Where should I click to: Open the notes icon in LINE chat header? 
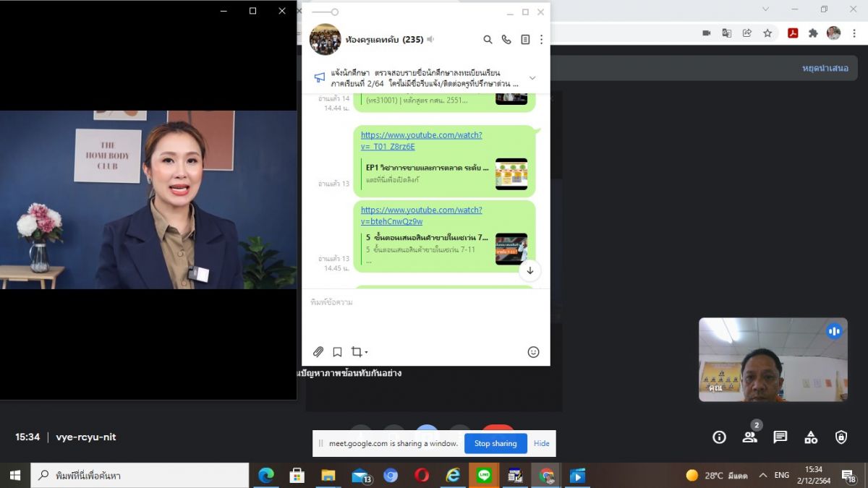click(x=525, y=40)
